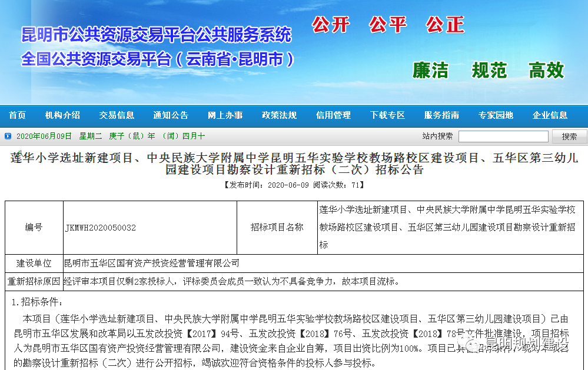The image size is (588, 370).
Task: Select 交易信息 in the navigation bar
Action: 117,115
